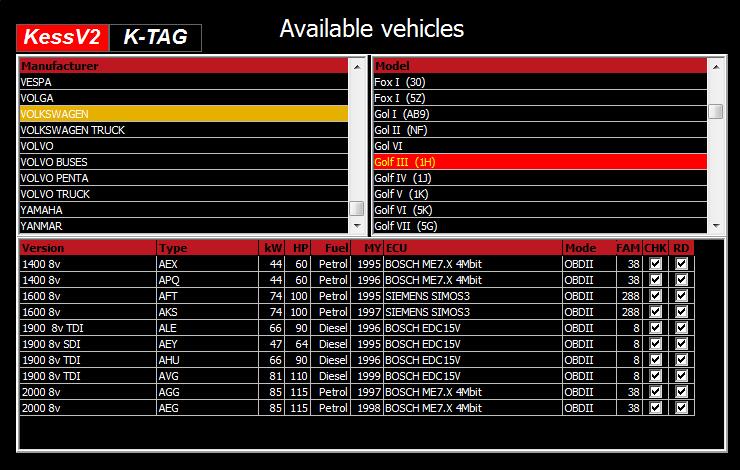Click the Version column header
The image size is (740, 470).
click(88, 248)
